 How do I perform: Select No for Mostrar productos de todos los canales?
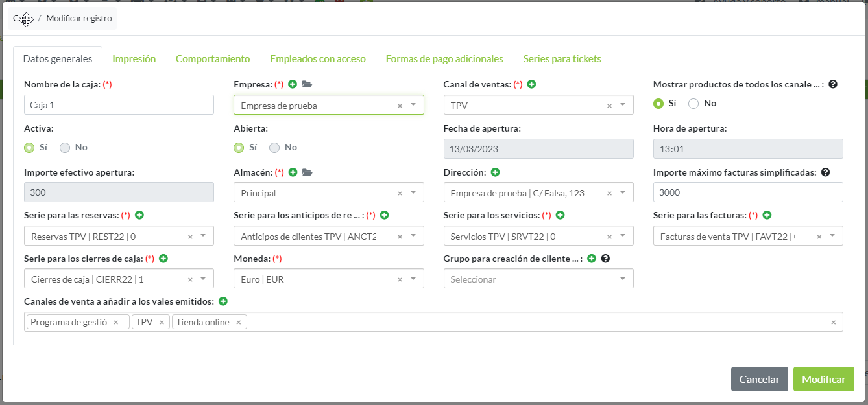pos(693,104)
